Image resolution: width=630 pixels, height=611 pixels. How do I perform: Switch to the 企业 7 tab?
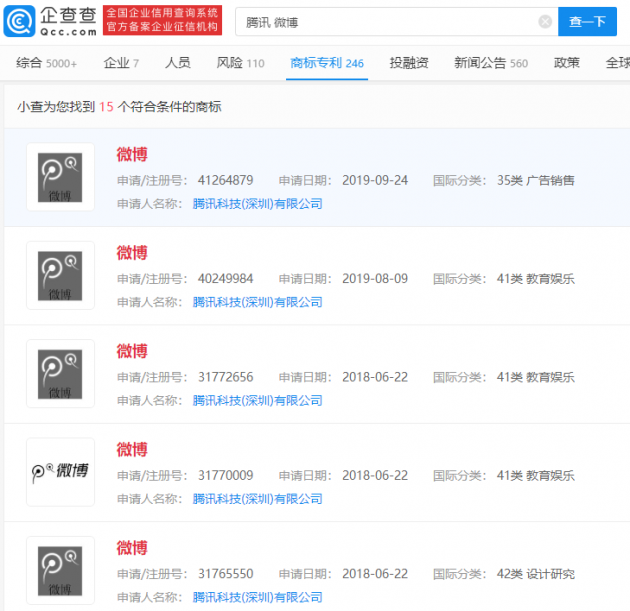tap(121, 63)
